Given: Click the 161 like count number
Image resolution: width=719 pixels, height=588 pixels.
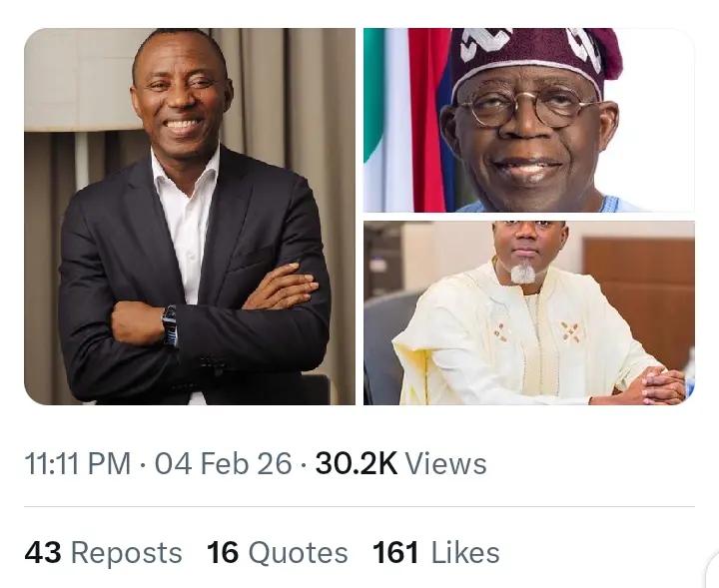Looking at the screenshot, I should coord(395,553).
